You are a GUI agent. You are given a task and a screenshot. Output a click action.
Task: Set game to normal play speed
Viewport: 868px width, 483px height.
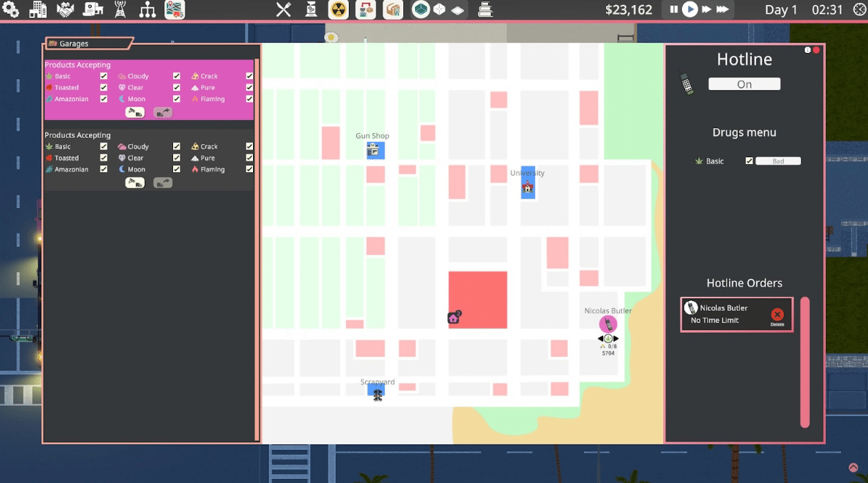point(690,10)
